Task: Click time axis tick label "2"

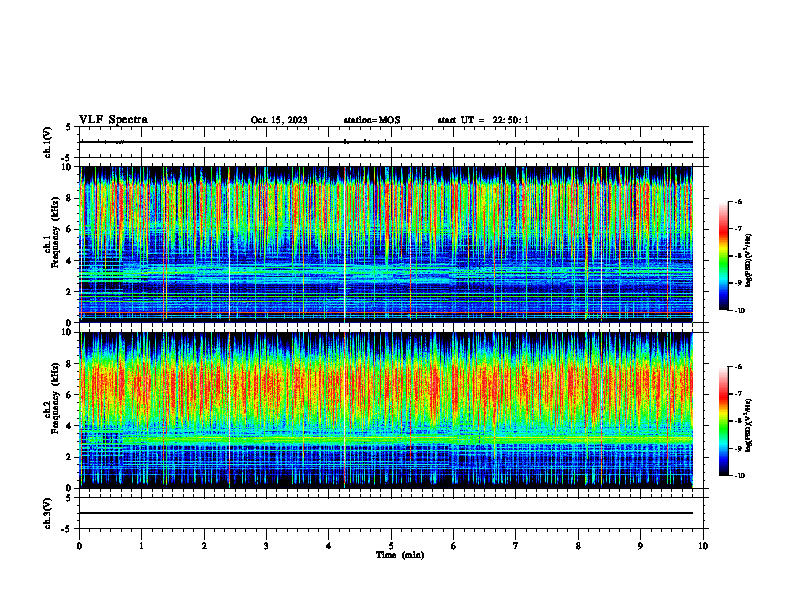Action: (204, 546)
